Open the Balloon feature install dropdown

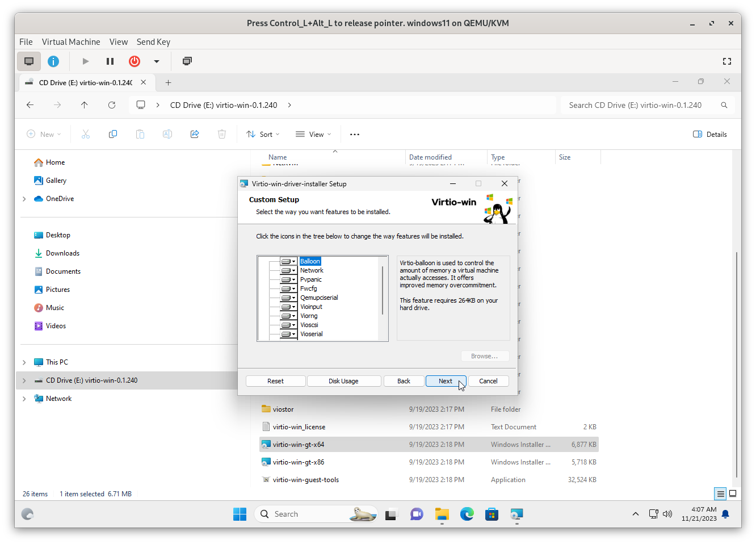click(289, 261)
